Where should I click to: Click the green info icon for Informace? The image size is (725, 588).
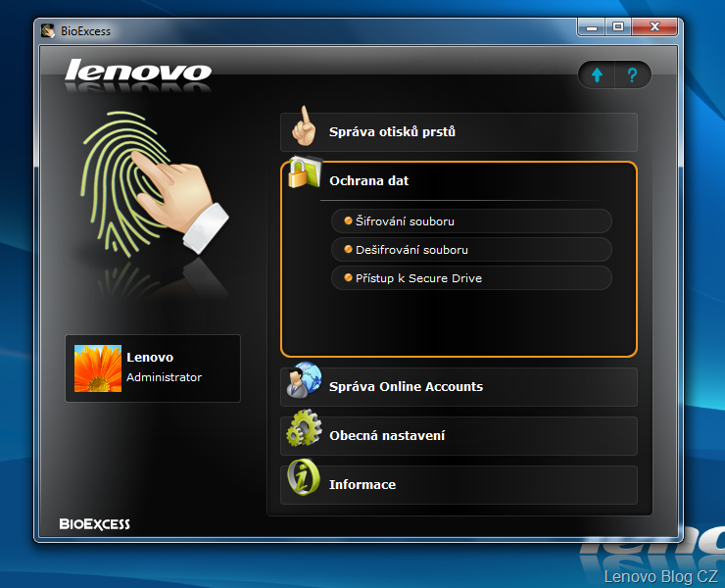304,479
